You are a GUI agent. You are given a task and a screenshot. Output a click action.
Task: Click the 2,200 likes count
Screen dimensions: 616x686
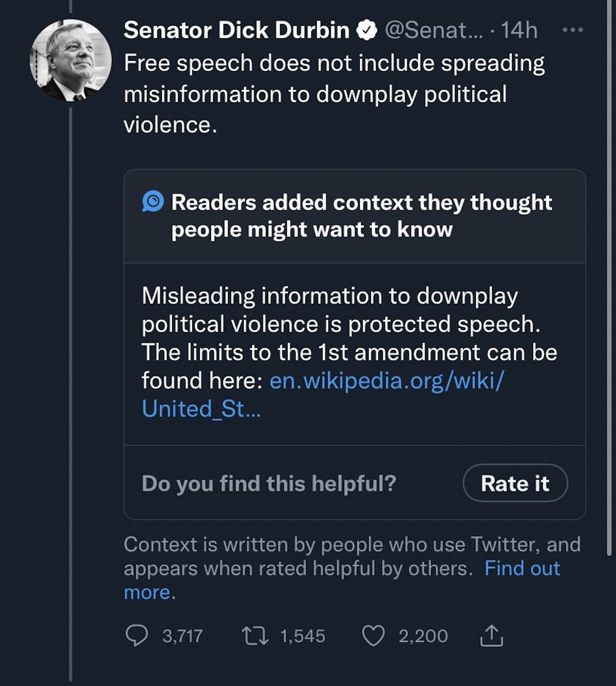tap(423, 636)
